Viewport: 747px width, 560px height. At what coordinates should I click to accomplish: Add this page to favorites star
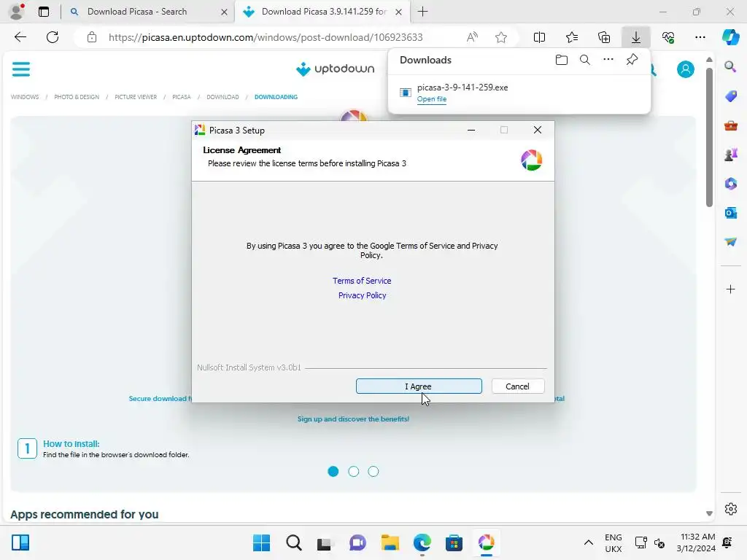tap(500, 37)
